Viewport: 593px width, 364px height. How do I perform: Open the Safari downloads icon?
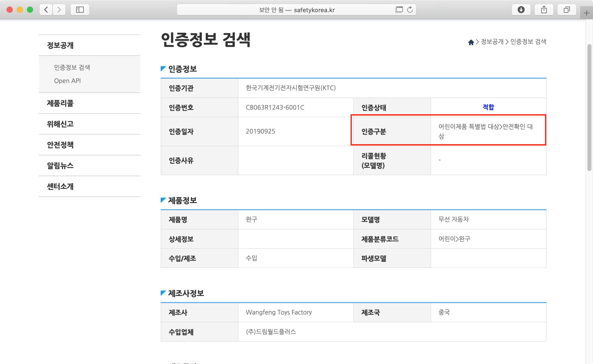click(521, 10)
